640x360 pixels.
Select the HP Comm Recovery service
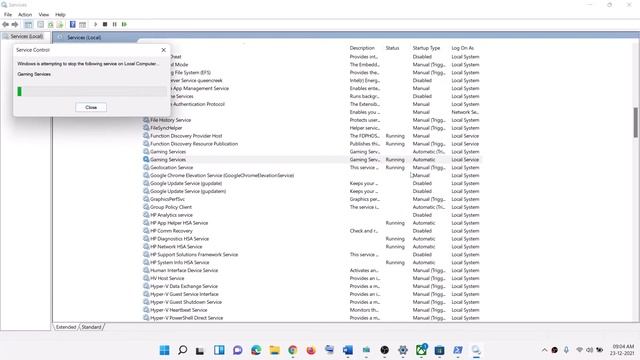point(312,231)
